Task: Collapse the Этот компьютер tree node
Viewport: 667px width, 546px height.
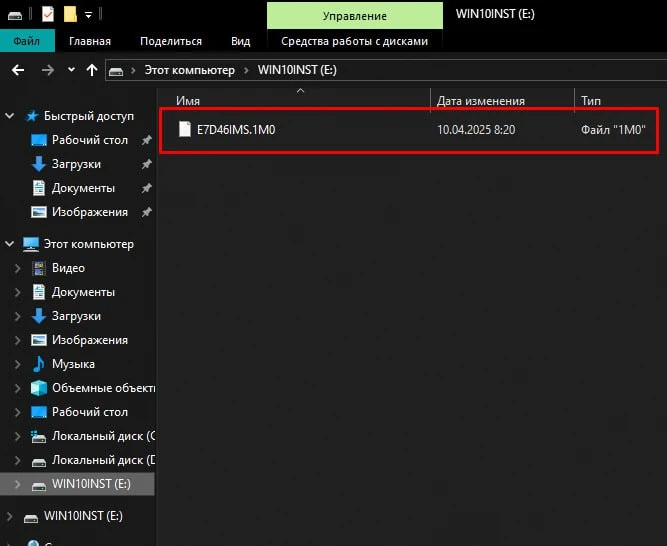Action: point(10,244)
